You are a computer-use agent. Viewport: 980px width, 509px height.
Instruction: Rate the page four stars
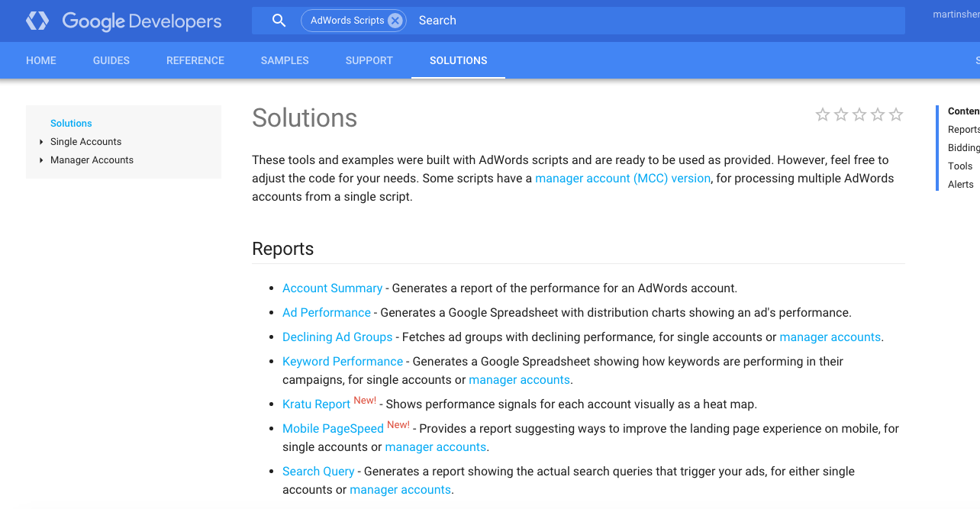[878, 114]
